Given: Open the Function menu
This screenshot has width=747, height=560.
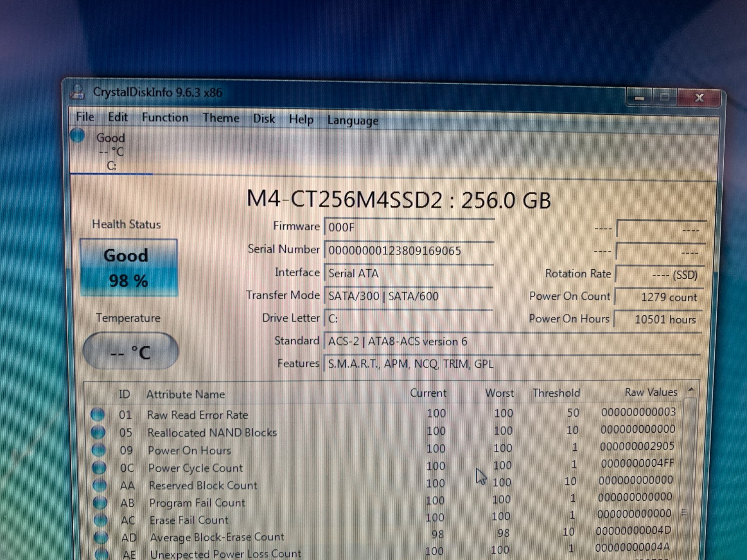Looking at the screenshot, I should 165,118.
